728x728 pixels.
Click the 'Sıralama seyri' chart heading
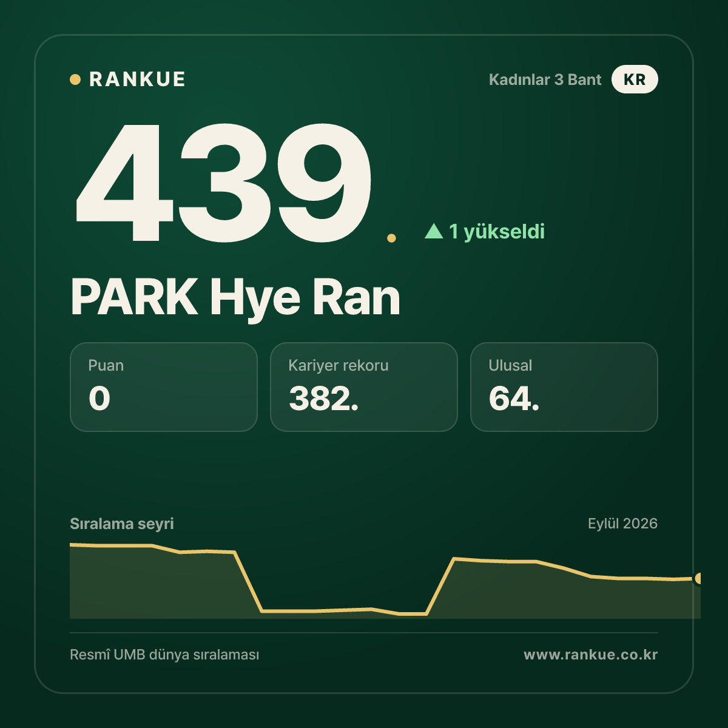pos(122,524)
